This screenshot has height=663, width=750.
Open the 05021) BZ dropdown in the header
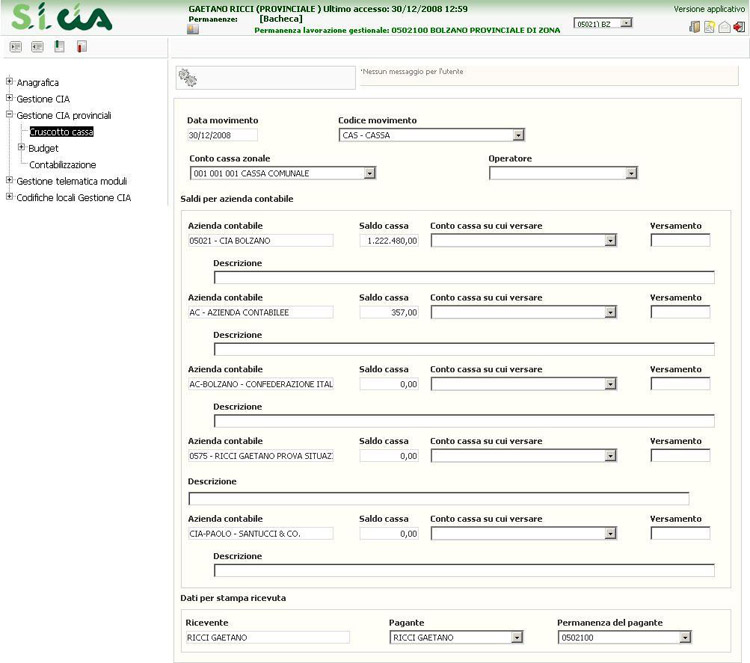point(603,23)
